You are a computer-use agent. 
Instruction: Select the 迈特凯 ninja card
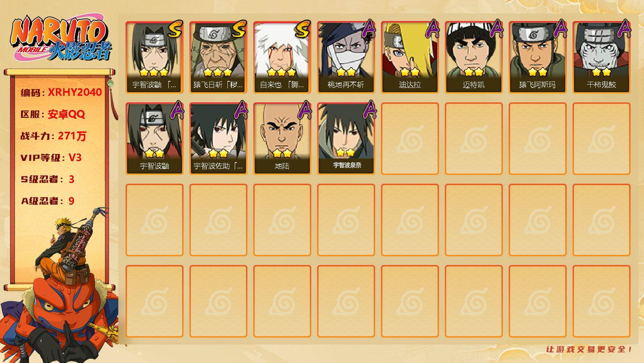(474, 57)
